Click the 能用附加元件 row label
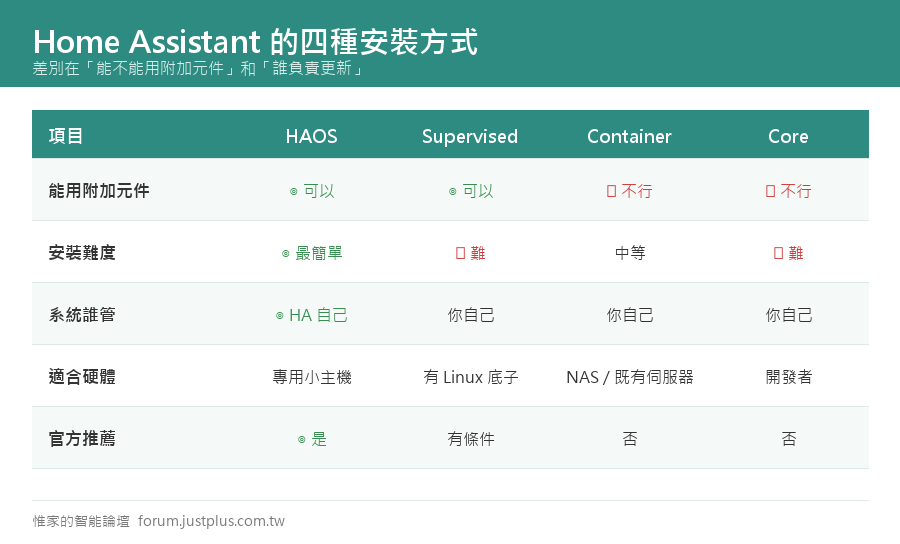 click(99, 191)
